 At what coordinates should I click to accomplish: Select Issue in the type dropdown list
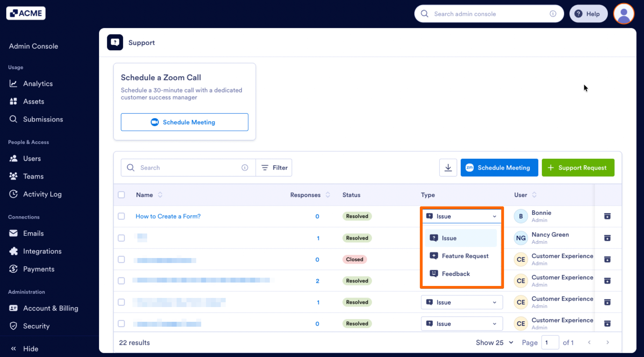pos(461,238)
